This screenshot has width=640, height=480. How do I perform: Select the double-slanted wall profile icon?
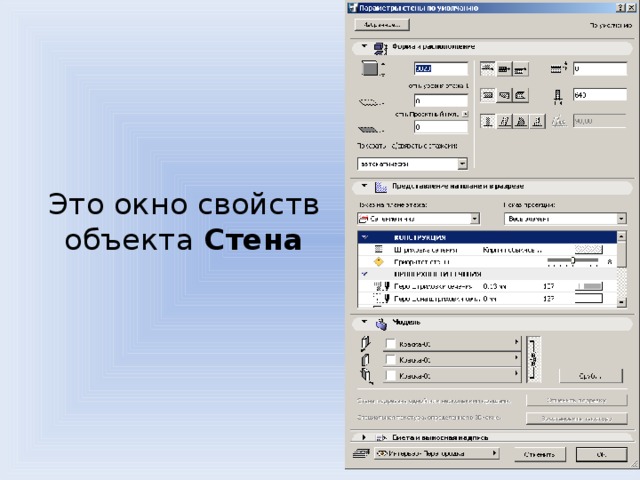tap(521, 121)
